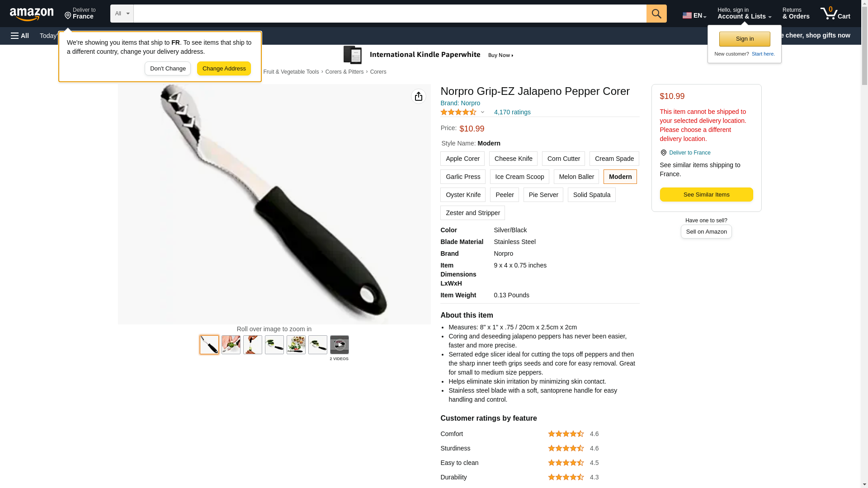Play the product video thumbnail

(340, 345)
